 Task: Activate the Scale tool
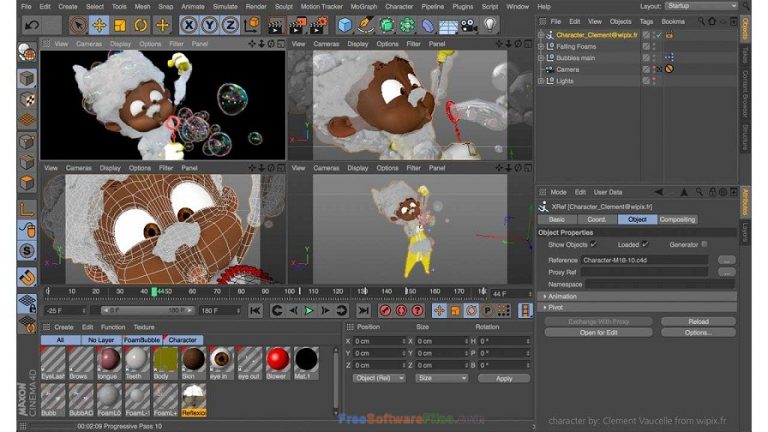coord(120,25)
